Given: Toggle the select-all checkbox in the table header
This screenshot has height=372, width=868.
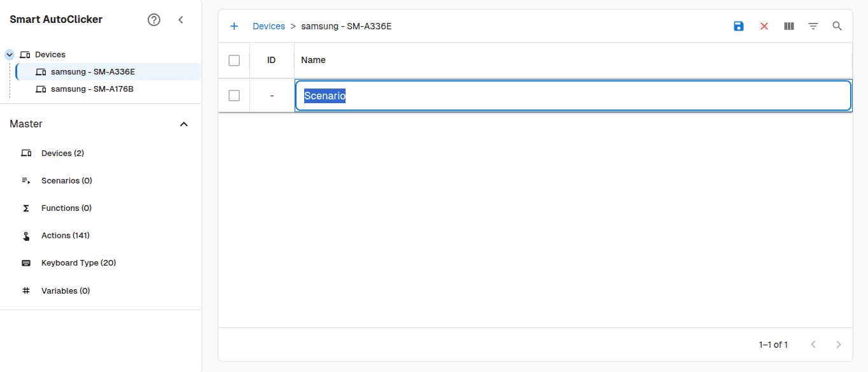Looking at the screenshot, I should (x=234, y=60).
